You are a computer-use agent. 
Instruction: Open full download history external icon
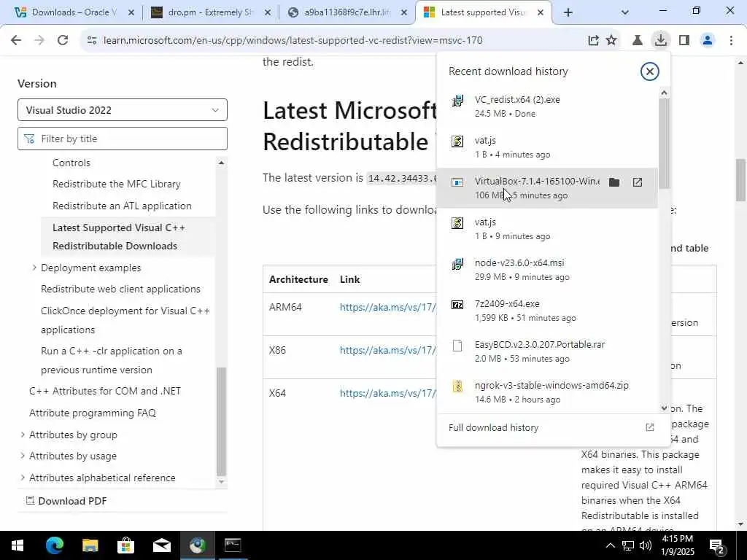coord(650,427)
